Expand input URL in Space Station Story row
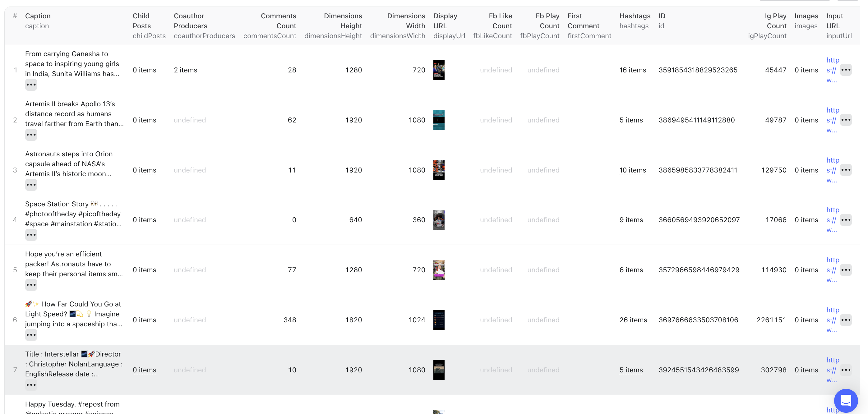Screen dimensions: 868x414 pyautogui.click(x=846, y=220)
